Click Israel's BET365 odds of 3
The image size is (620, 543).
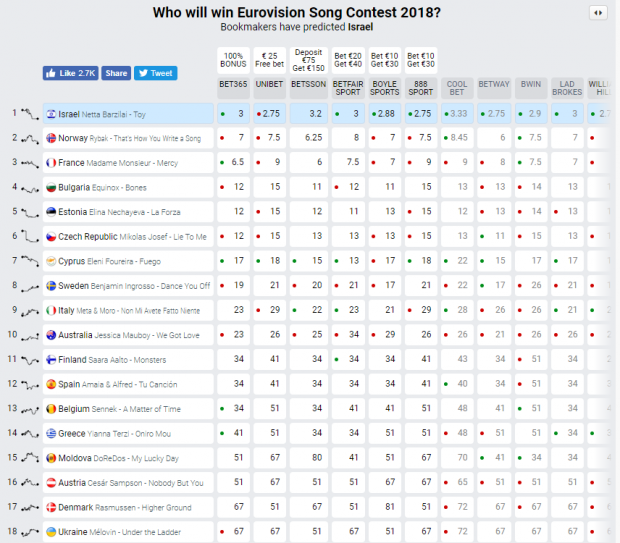(x=233, y=114)
